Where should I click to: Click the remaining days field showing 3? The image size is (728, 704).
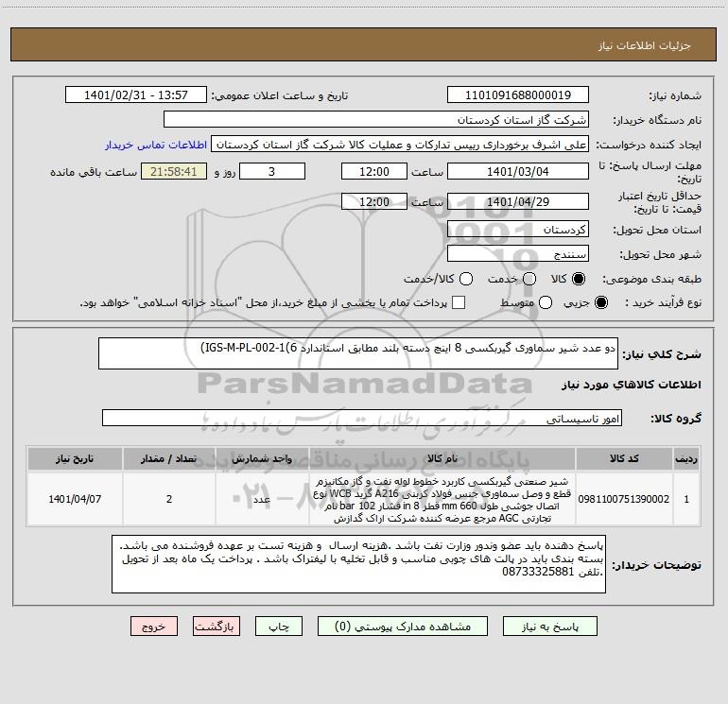tap(272, 171)
